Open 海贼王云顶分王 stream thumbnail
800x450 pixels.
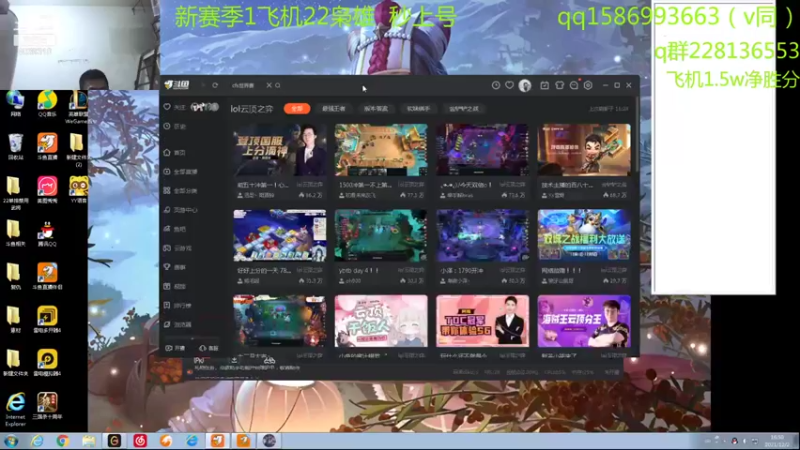(x=584, y=321)
